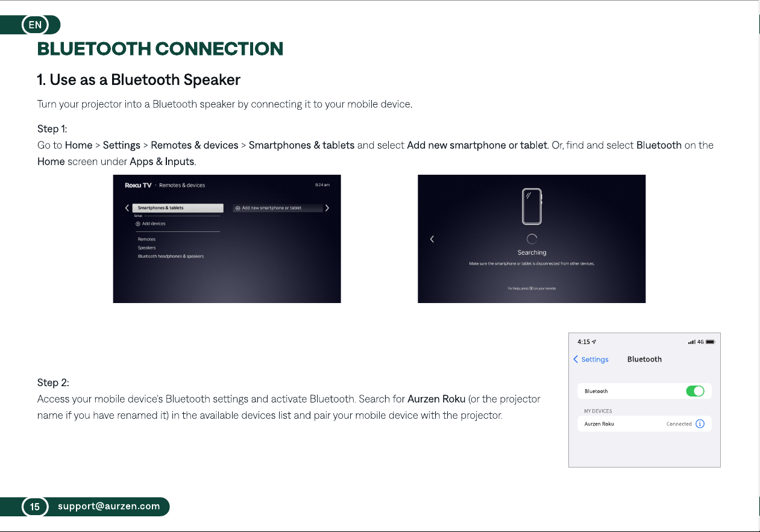The width and height of the screenshot is (760, 532).
Task: Click the Roku TV logo
Action: click(138, 185)
